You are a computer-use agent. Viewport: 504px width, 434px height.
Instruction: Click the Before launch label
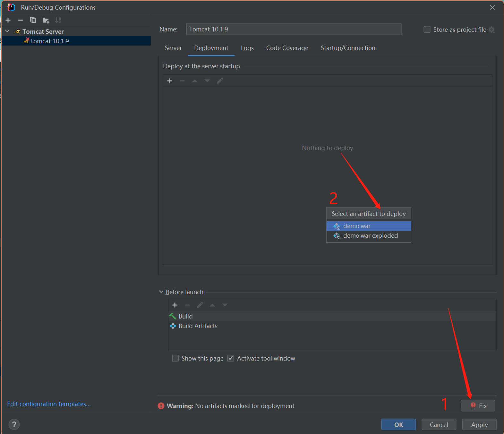(x=184, y=292)
